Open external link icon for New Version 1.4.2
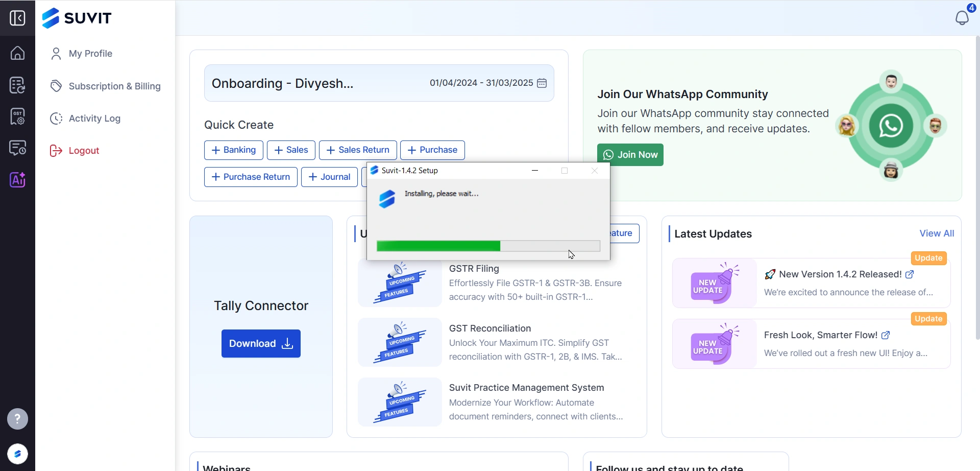The image size is (980, 471). coord(910,275)
